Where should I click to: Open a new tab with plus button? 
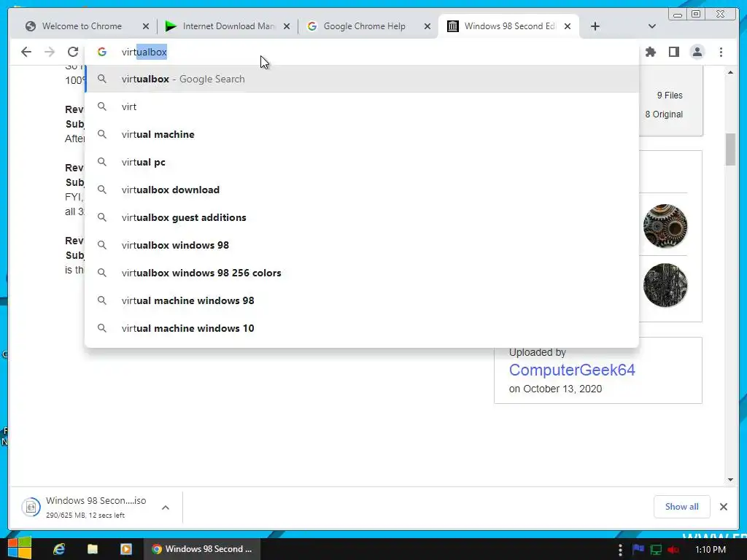click(595, 26)
